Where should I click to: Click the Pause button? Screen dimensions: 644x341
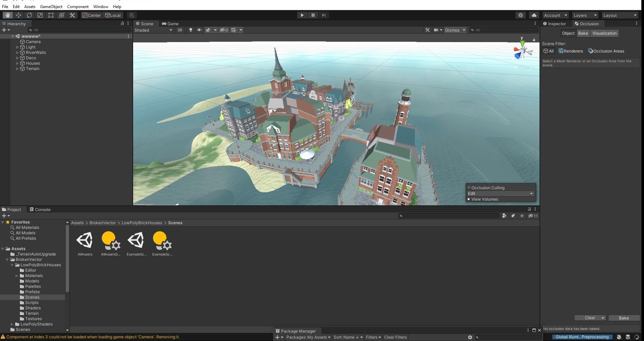tap(313, 15)
